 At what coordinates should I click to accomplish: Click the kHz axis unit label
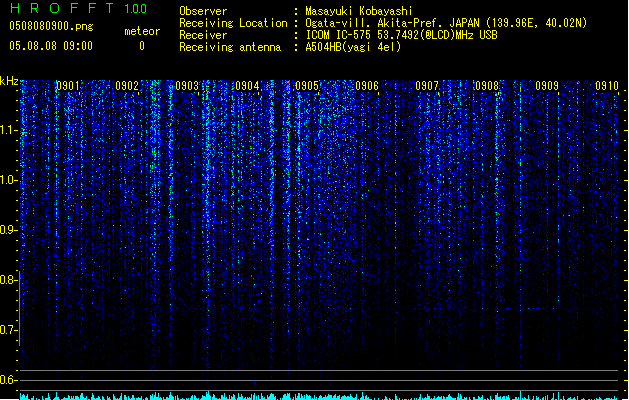tap(9, 81)
